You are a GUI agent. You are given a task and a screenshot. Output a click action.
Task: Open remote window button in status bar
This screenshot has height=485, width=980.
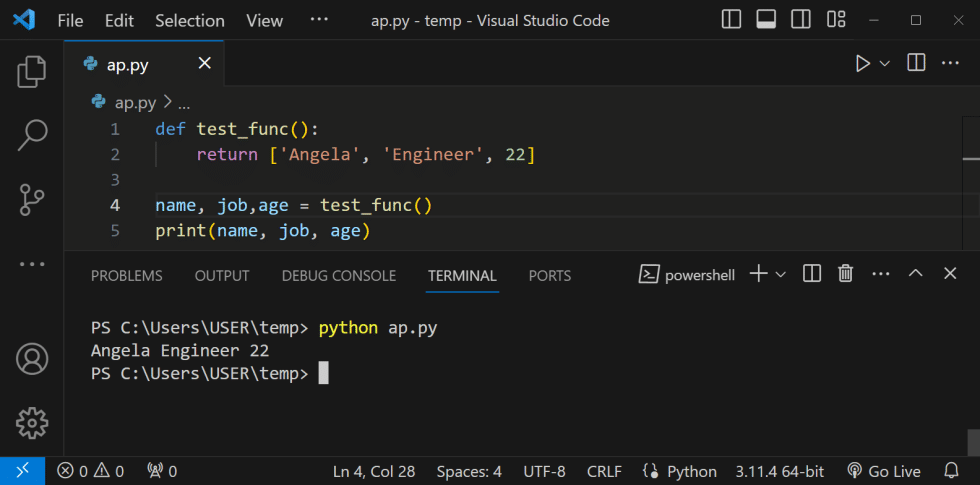[22, 471]
